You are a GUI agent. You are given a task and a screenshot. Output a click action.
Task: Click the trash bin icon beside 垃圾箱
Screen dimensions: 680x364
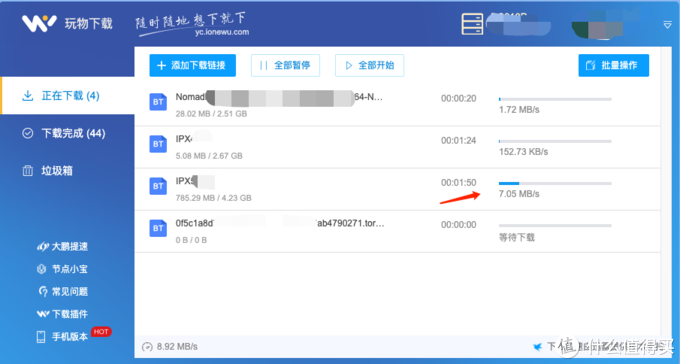pyautogui.click(x=27, y=171)
